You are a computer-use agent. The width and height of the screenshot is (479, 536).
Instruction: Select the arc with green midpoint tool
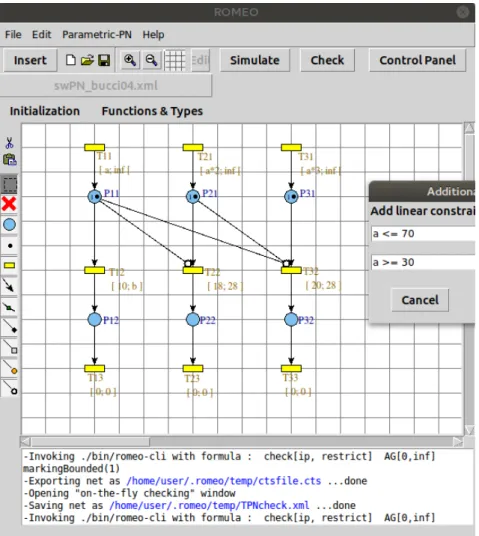click(x=9, y=308)
